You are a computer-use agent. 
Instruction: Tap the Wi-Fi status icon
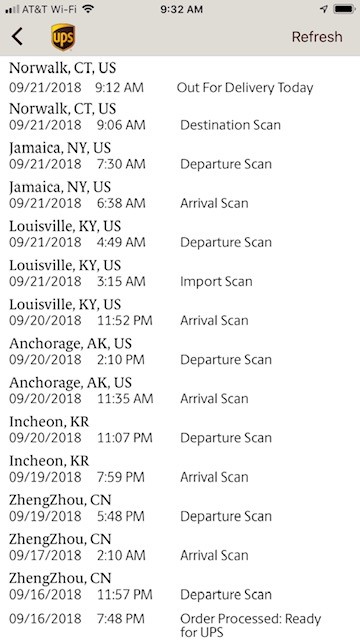[88, 9]
